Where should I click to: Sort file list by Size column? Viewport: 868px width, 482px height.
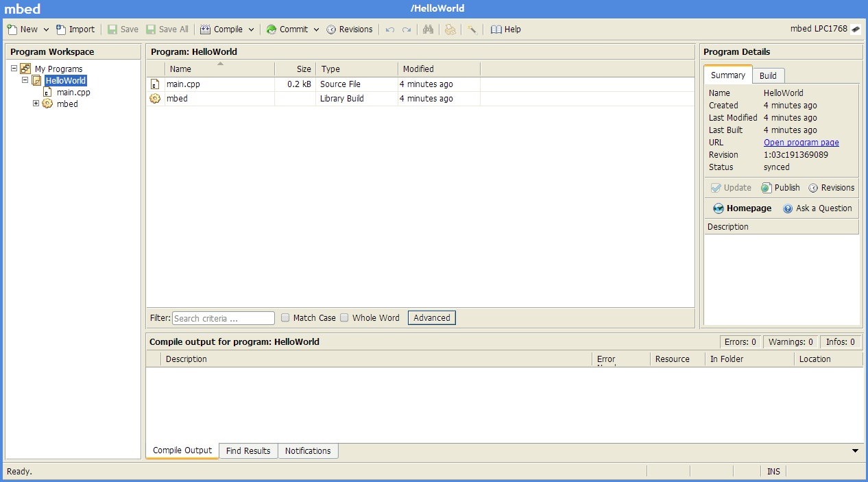[x=295, y=69]
